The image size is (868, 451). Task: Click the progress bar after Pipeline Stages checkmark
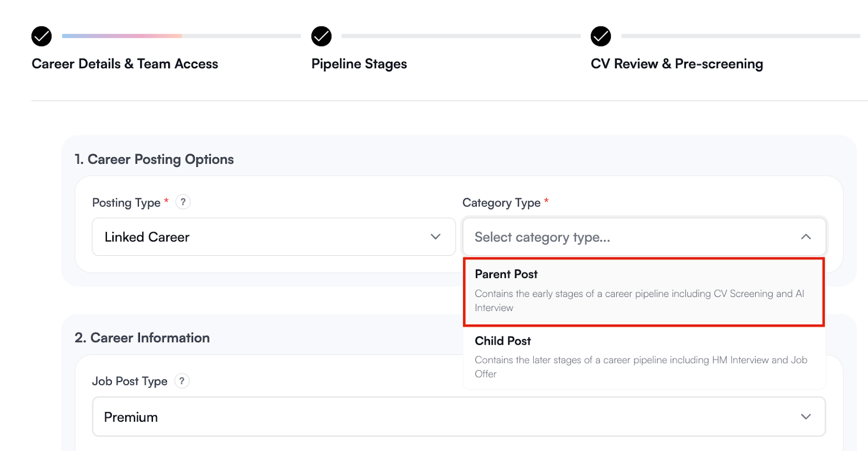[x=461, y=36]
